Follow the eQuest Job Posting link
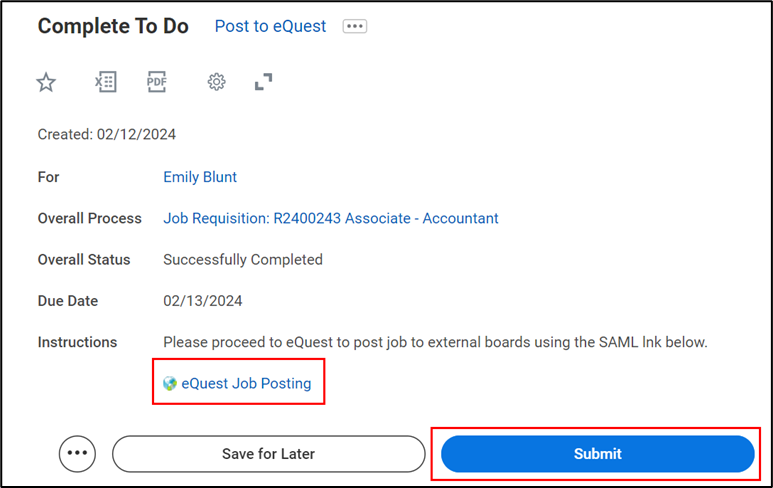Viewport: 773px width, 488px height. (x=246, y=383)
